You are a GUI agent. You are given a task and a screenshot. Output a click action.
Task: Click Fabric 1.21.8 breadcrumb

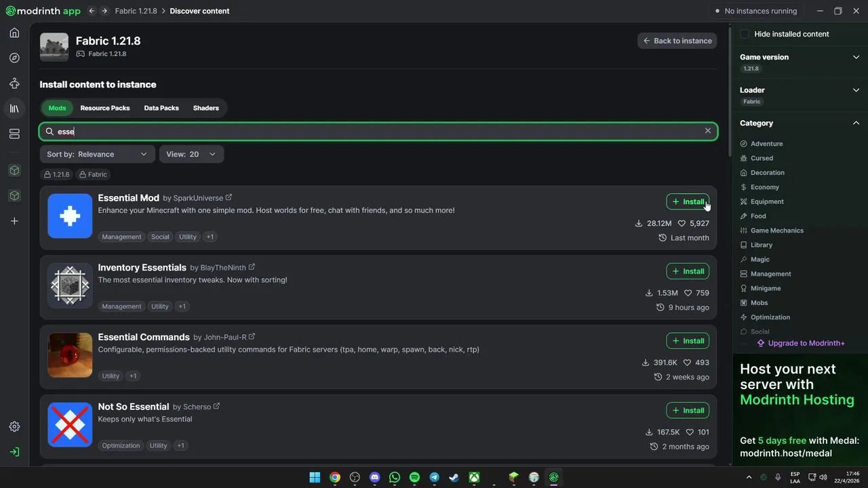click(x=136, y=11)
